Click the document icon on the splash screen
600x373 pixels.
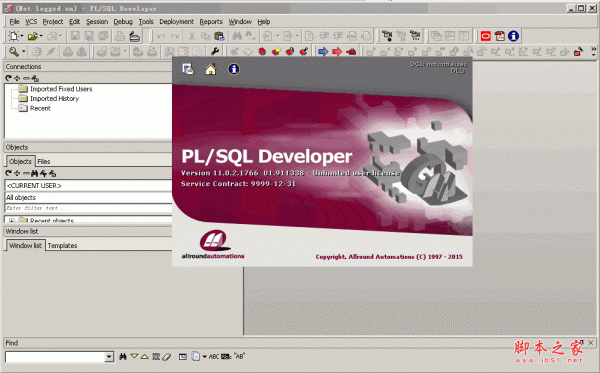[x=188, y=69]
